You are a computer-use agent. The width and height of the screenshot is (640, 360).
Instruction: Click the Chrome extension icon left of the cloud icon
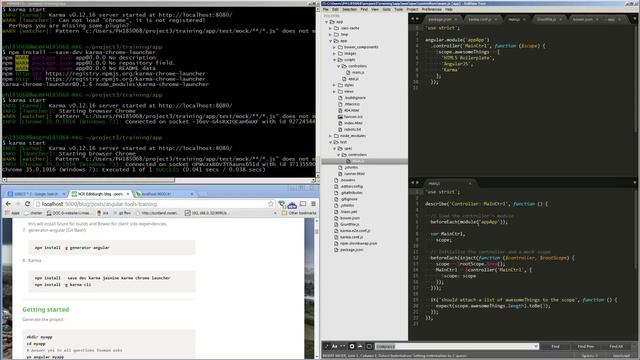pyautogui.click(x=282, y=204)
